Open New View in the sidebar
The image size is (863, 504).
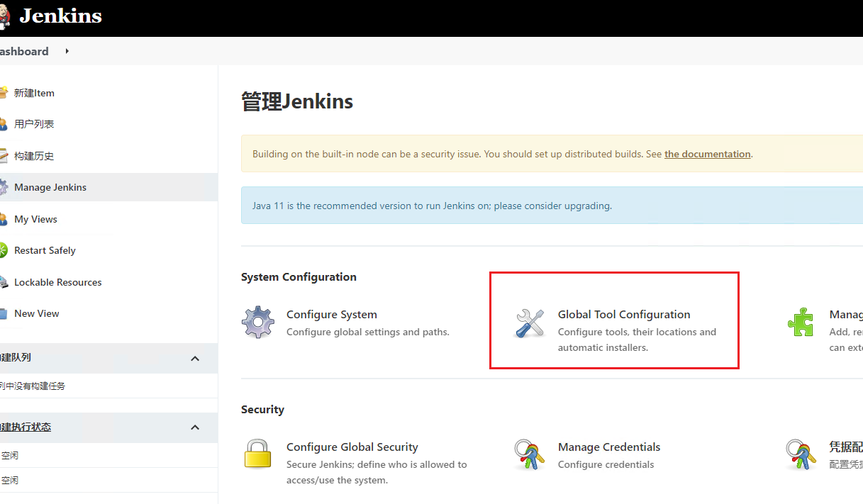(37, 313)
